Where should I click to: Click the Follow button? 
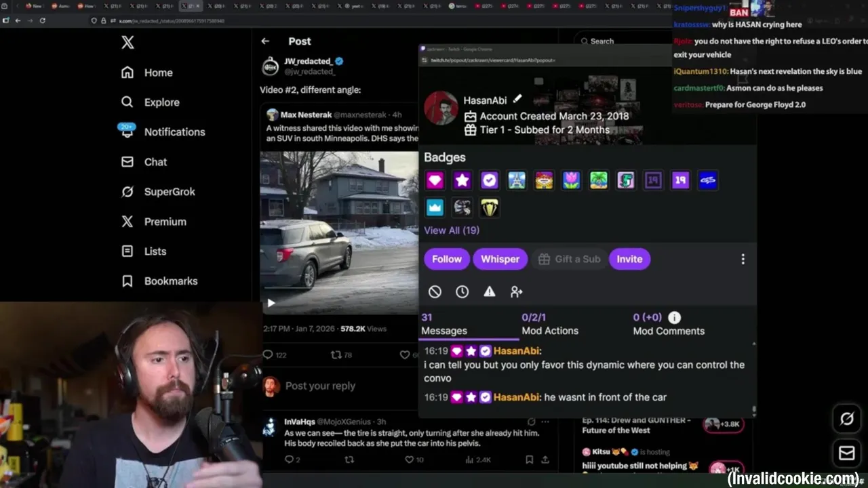(x=447, y=259)
